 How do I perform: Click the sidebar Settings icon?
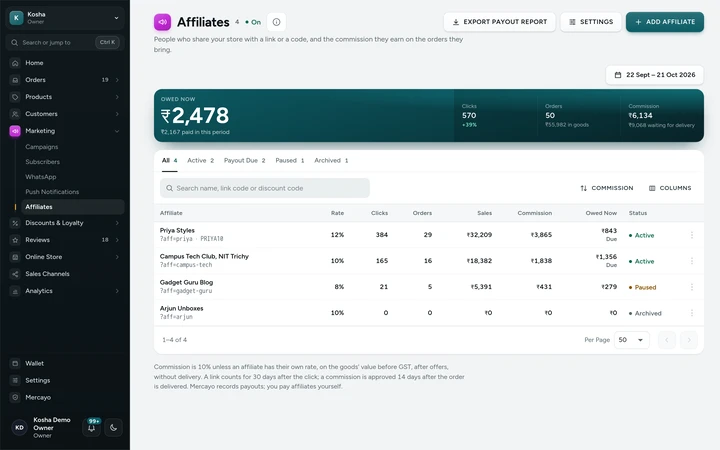coord(15,381)
